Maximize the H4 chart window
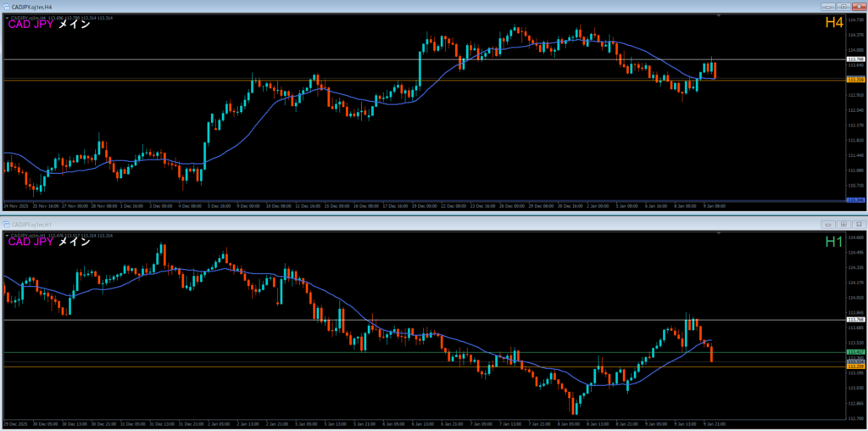Viewport: 868px width, 431px height. point(843,8)
